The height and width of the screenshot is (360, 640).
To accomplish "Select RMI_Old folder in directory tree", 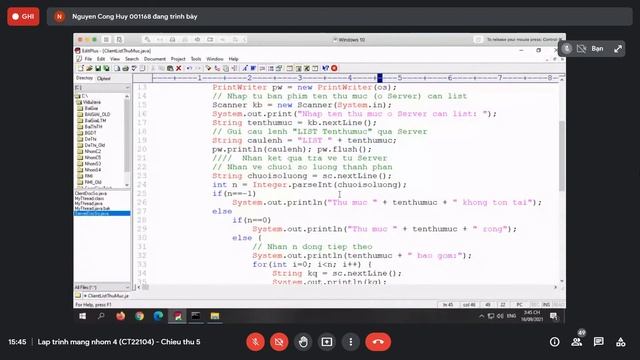I will (90, 182).
